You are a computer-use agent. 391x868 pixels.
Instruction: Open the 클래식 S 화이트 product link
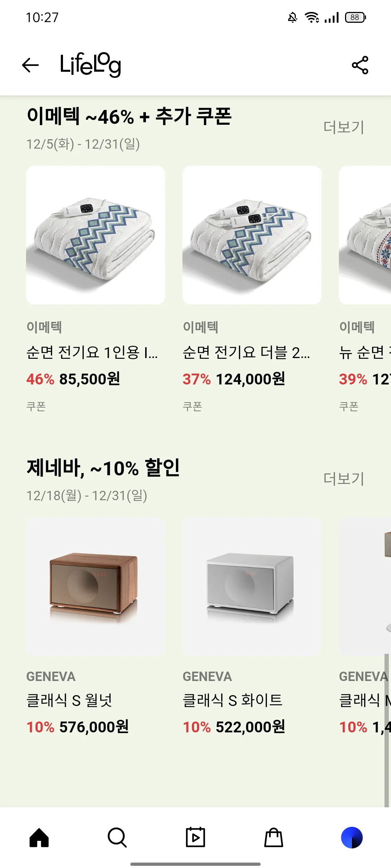pos(232,700)
